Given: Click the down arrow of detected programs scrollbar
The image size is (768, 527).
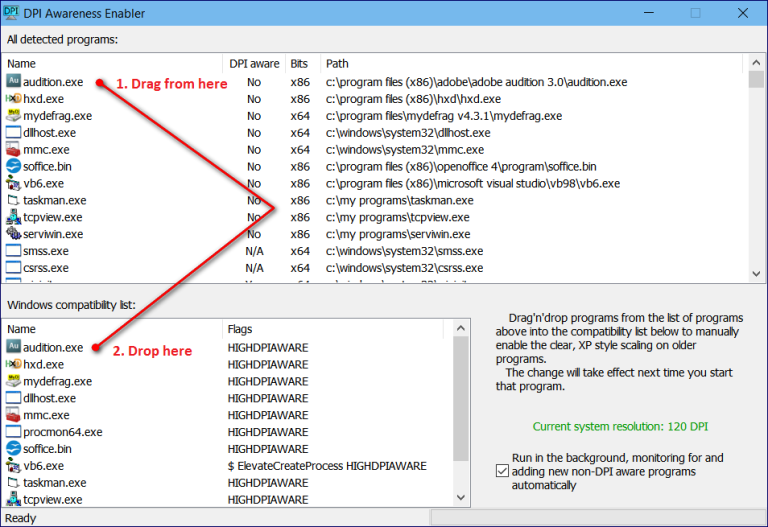Looking at the screenshot, I should [x=756, y=274].
